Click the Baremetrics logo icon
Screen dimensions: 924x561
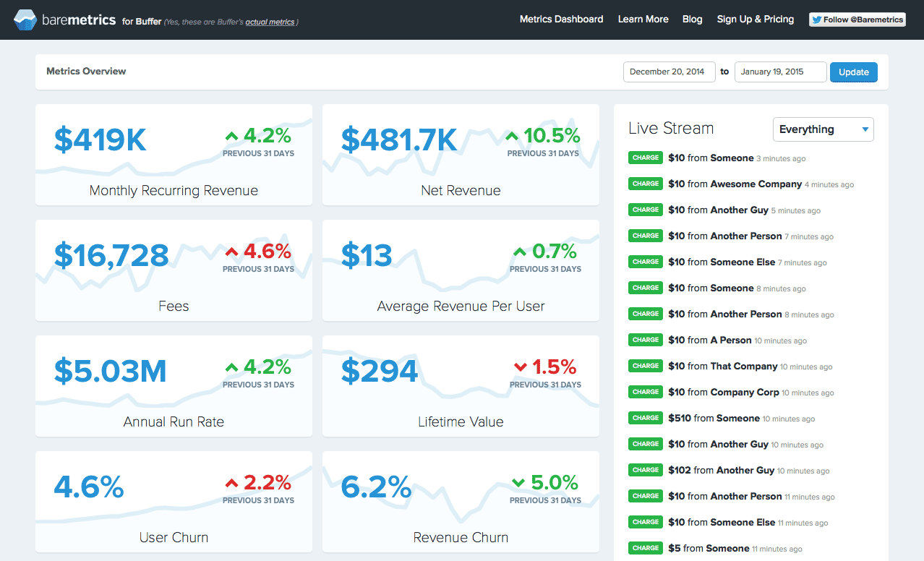(x=25, y=20)
